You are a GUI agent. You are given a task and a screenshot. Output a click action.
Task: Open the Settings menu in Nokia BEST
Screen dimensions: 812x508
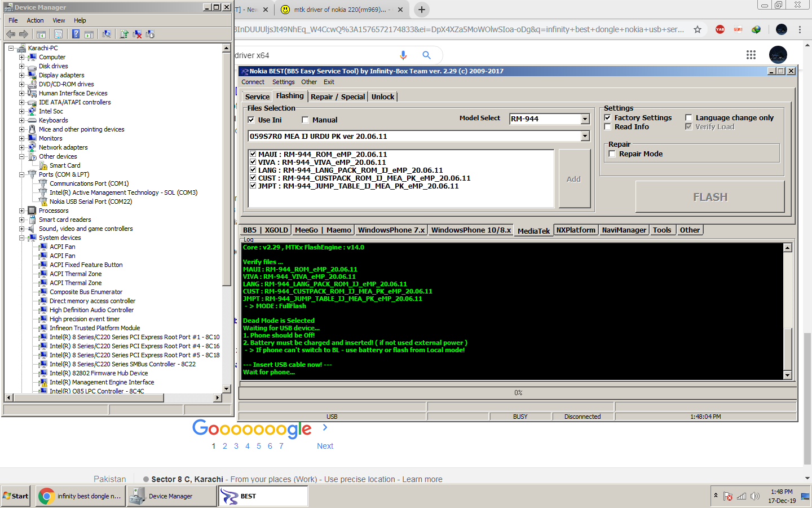283,82
